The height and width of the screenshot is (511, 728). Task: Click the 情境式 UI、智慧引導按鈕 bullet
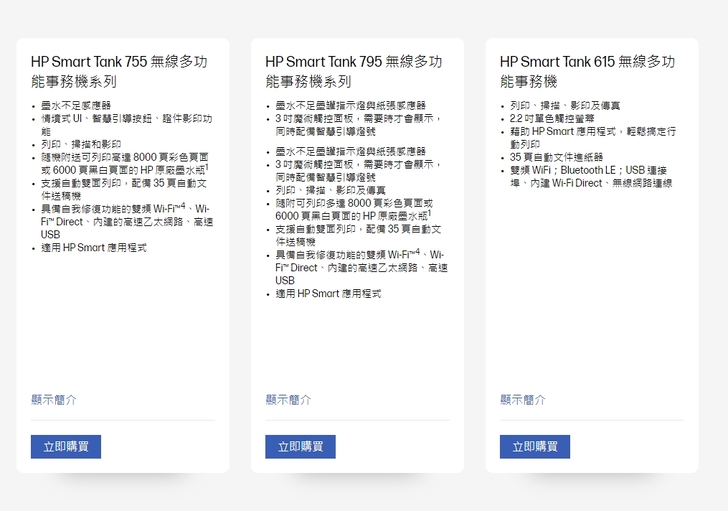coord(127,125)
